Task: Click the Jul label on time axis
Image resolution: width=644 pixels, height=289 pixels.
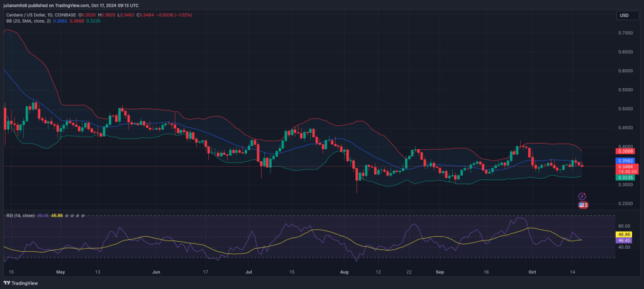Action: click(248, 272)
